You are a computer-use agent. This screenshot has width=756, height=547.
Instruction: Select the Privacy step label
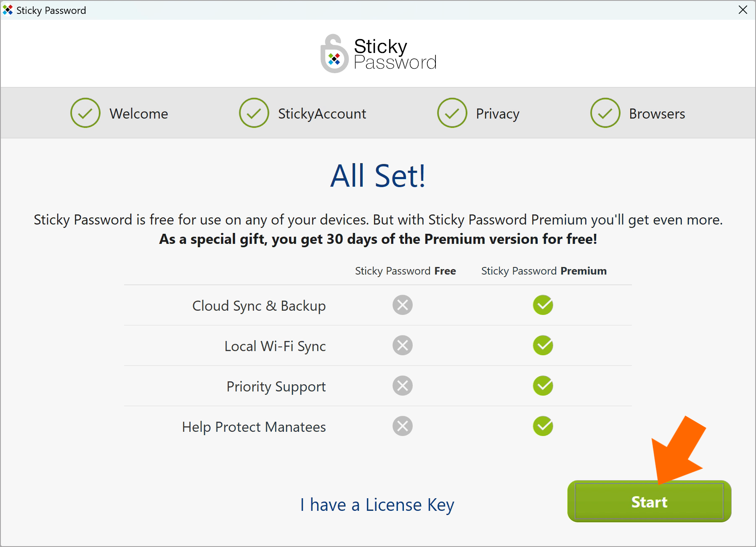498,114
